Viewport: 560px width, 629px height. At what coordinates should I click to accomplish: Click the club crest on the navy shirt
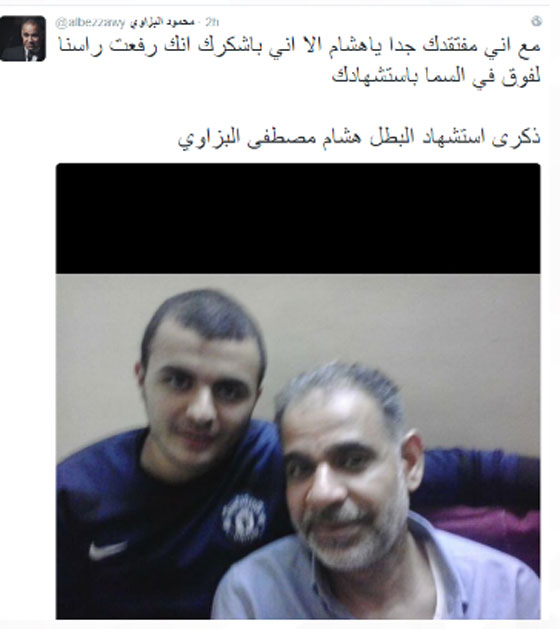click(x=244, y=518)
